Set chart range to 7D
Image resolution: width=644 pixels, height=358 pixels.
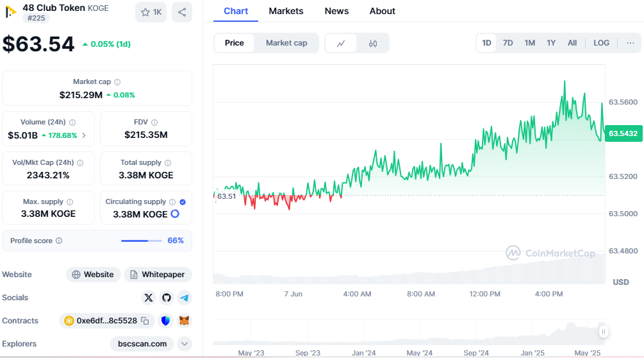508,43
